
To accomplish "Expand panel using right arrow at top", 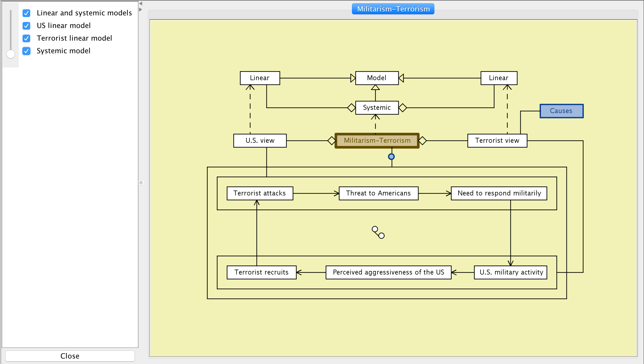I will [141, 10].
